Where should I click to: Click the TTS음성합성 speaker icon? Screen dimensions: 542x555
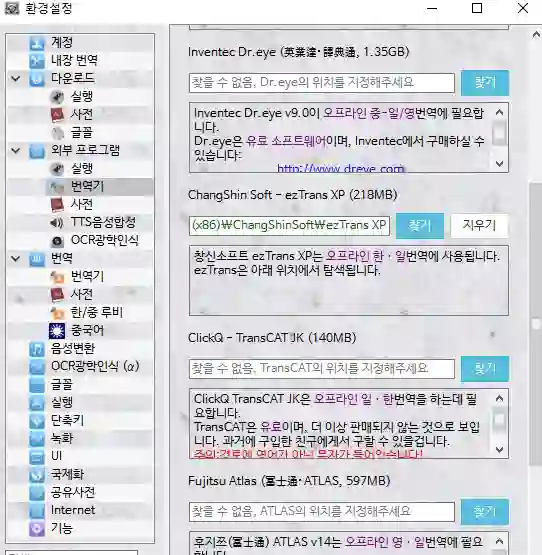pyautogui.click(x=57, y=223)
